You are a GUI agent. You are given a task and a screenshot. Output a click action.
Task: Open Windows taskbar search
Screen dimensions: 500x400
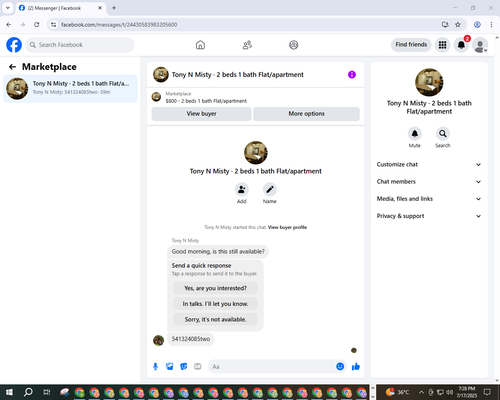click(28, 392)
